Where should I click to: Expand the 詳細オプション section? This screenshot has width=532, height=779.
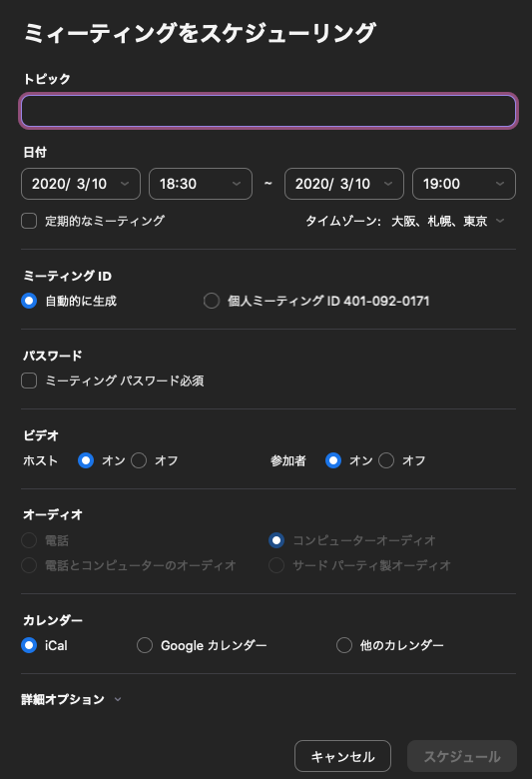[x=71, y=699]
